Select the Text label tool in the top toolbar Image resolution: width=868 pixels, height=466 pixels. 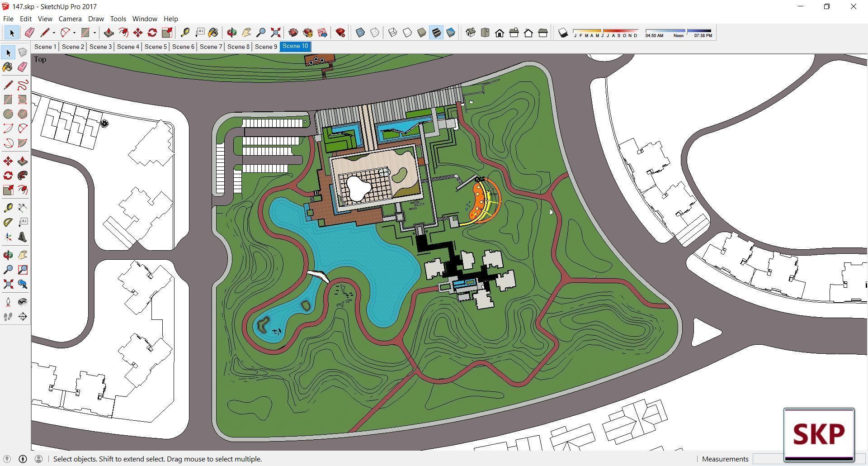[x=199, y=33]
